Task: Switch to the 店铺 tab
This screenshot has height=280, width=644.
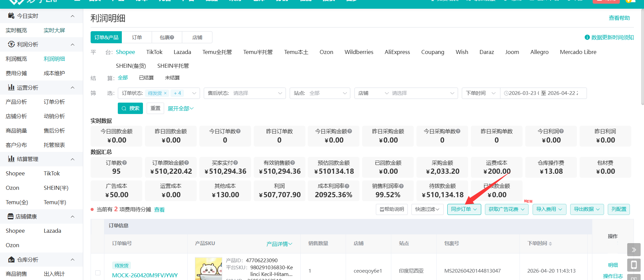Action: point(197,38)
